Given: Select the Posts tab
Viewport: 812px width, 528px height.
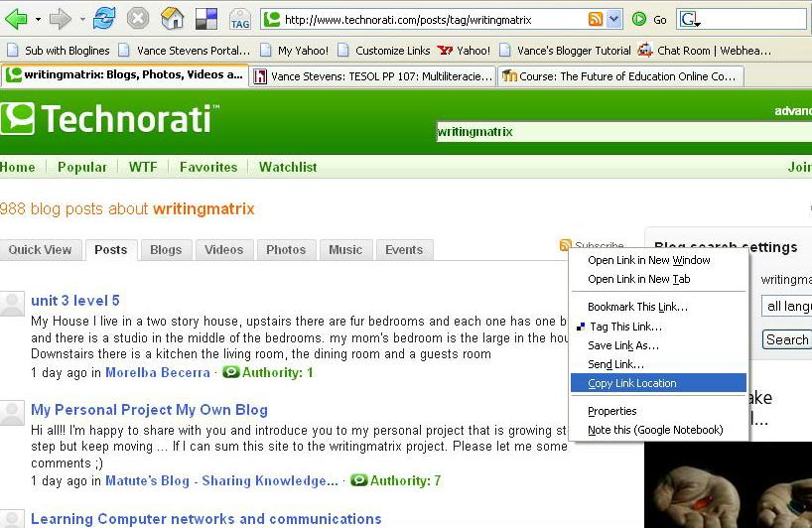Looking at the screenshot, I should tap(111, 249).
